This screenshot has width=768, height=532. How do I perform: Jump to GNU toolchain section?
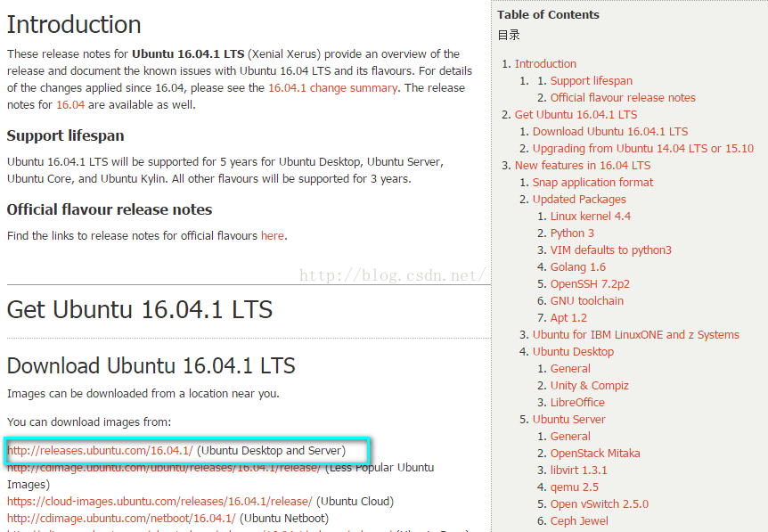[587, 301]
